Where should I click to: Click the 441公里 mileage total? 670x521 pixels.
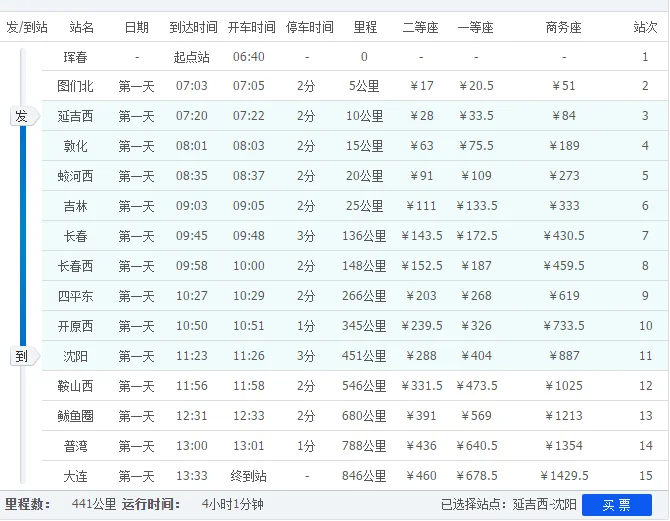[x=94, y=504]
